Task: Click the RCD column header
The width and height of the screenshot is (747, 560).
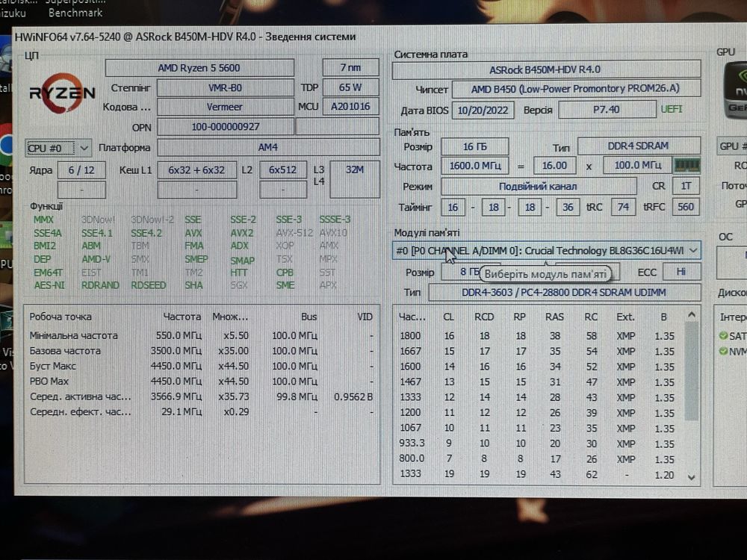Action: (484, 317)
